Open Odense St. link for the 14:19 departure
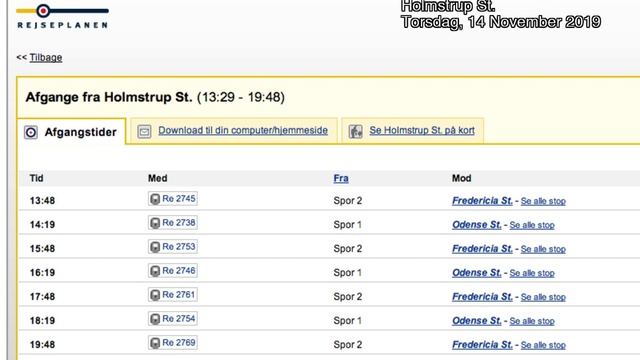The height and width of the screenshot is (360, 640). 476,225
